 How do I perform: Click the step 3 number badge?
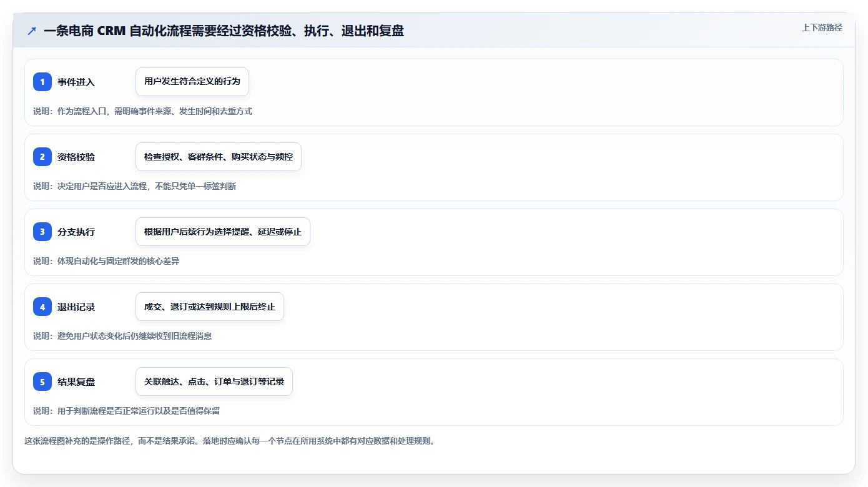(x=42, y=232)
